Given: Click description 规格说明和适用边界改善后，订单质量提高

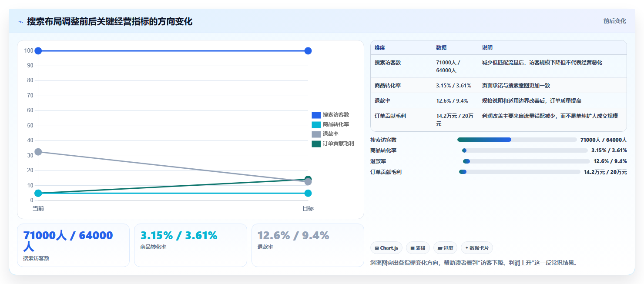Looking at the screenshot, I should point(532,101).
